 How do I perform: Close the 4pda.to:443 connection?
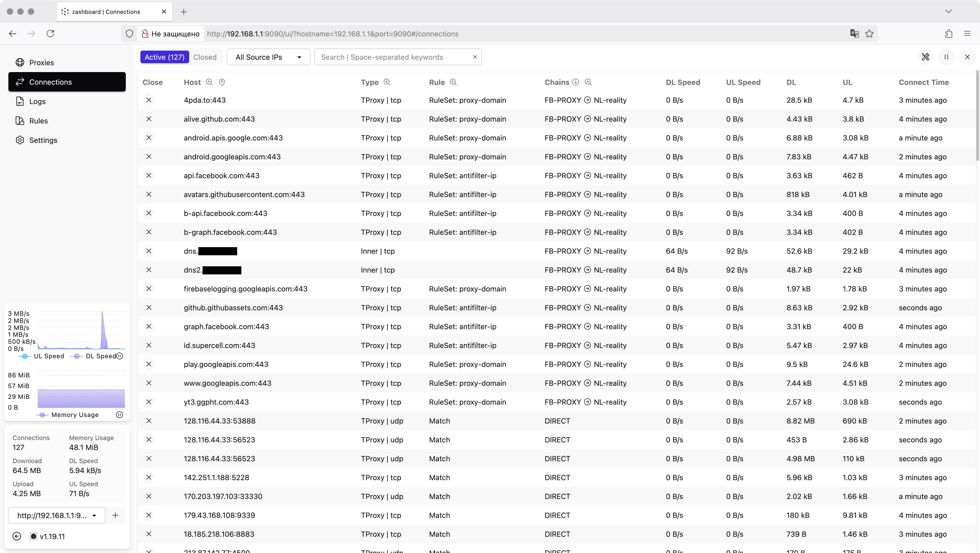149,100
